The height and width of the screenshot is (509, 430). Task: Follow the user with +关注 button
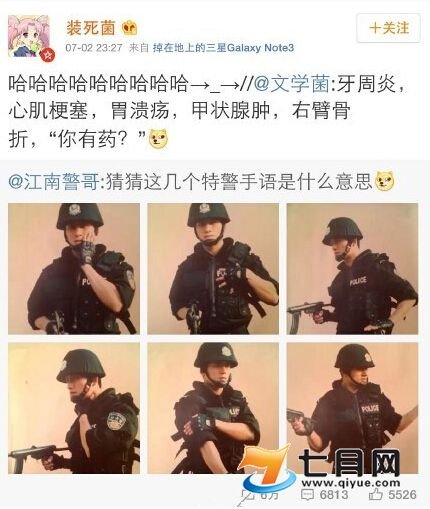coord(388,28)
